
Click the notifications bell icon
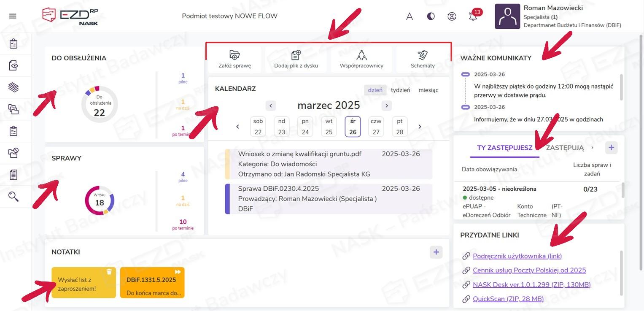[x=473, y=16]
